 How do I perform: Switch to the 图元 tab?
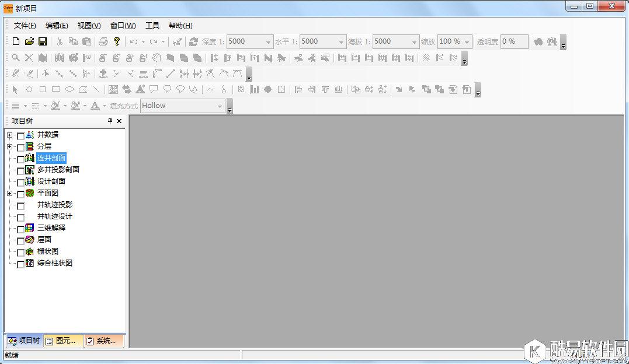click(x=62, y=341)
